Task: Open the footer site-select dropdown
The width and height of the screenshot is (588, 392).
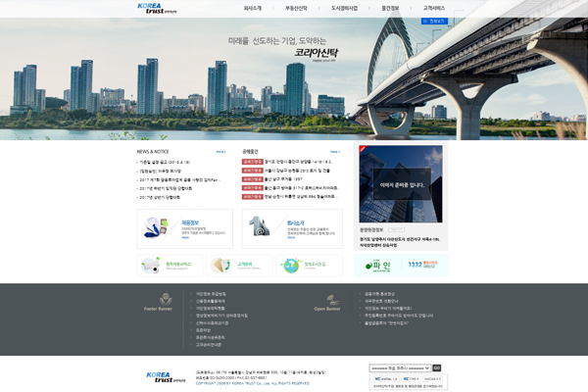Action: [x=400, y=368]
